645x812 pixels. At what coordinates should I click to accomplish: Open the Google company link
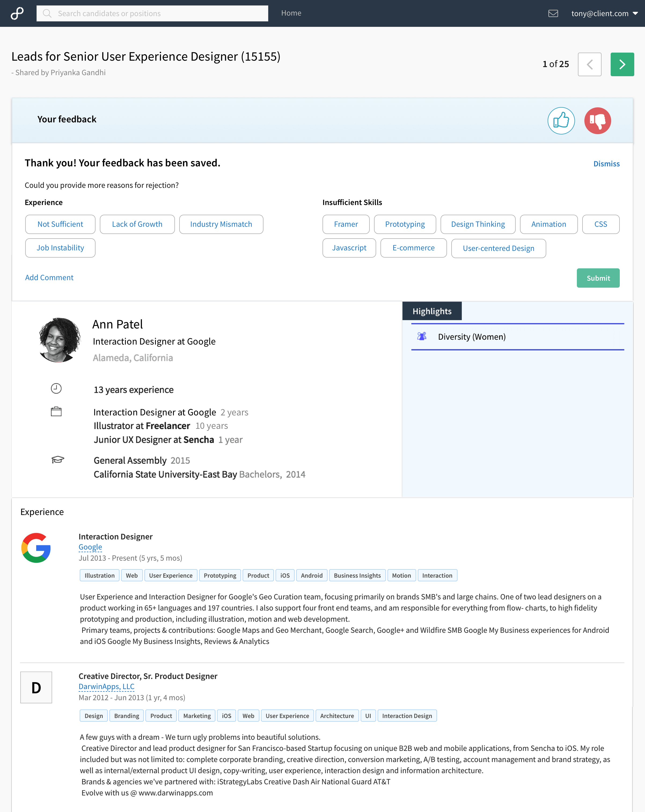tap(90, 547)
